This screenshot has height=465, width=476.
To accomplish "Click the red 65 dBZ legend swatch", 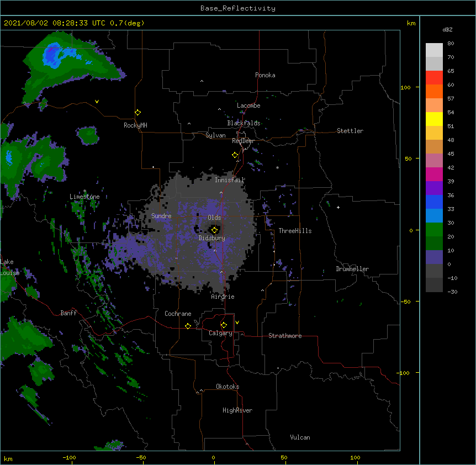I will 434,77.
